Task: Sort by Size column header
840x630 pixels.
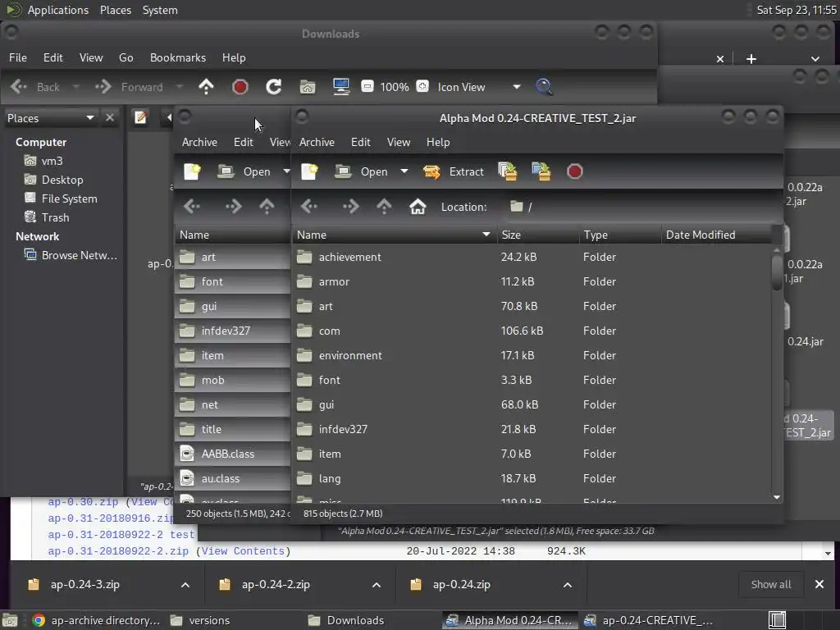Action: [537, 235]
